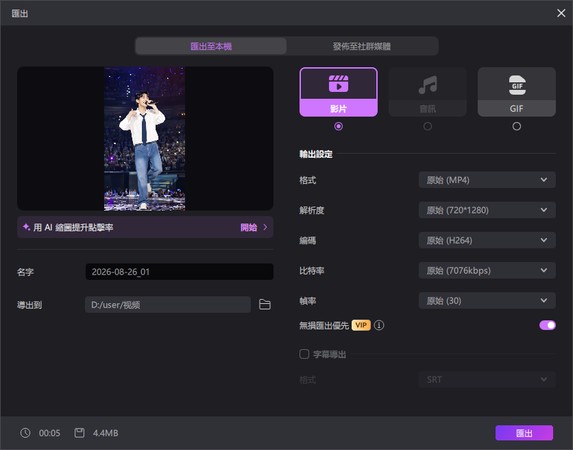Select the GIF export card

(x=516, y=92)
